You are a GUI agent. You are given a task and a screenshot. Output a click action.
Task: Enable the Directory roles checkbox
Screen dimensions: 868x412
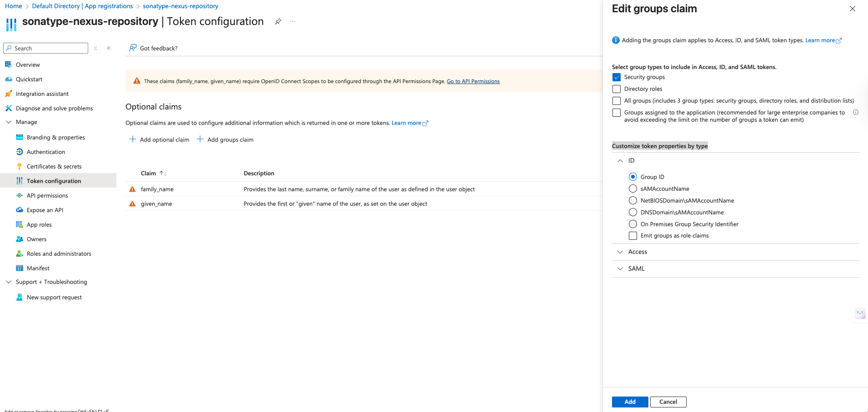[616, 89]
